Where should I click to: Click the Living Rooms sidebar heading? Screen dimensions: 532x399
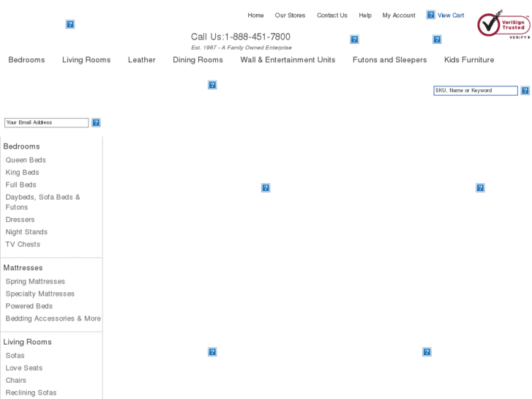[x=28, y=342]
